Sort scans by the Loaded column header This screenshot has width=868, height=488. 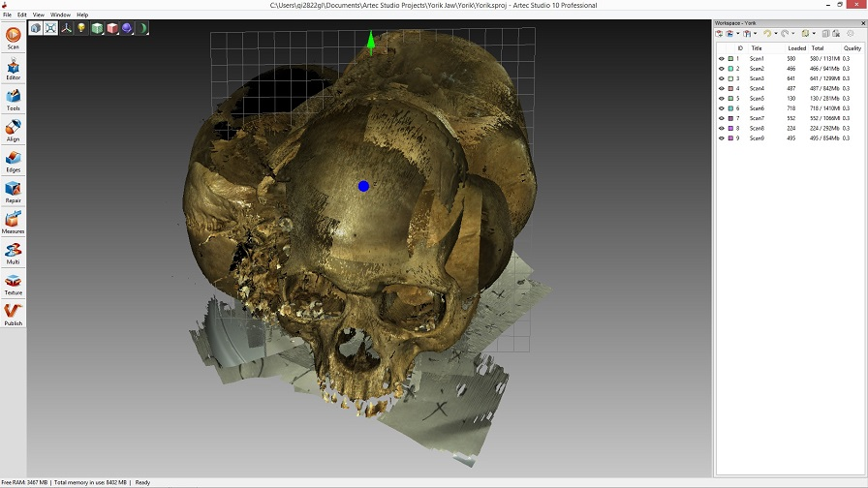(796, 47)
